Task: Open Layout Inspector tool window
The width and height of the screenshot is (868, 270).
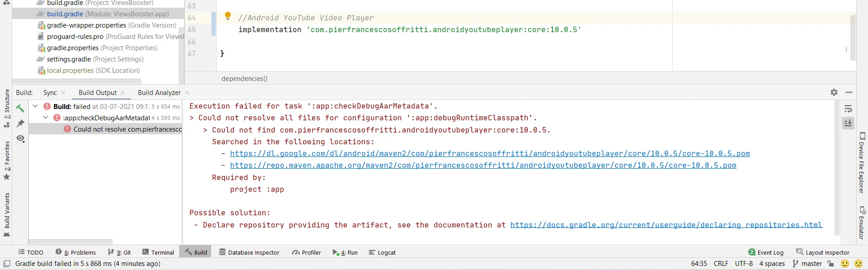Action: tap(823, 252)
